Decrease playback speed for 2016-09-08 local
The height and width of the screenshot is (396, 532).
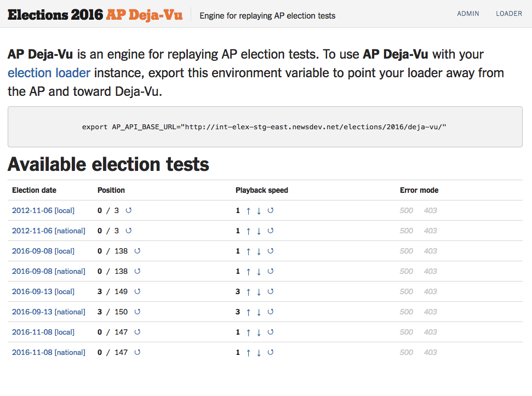click(x=259, y=251)
